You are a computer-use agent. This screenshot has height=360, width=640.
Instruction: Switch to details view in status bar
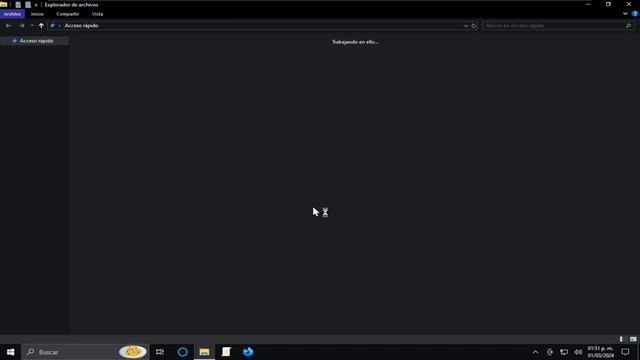point(621,339)
